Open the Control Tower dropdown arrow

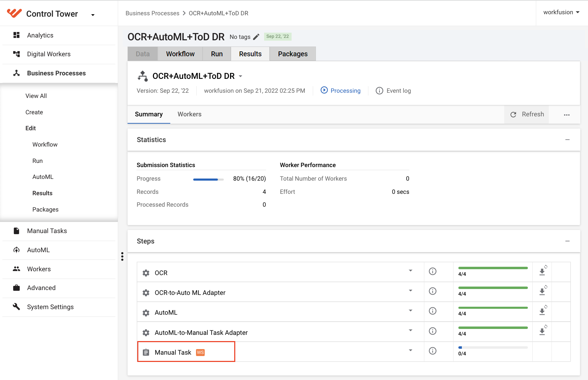93,15
